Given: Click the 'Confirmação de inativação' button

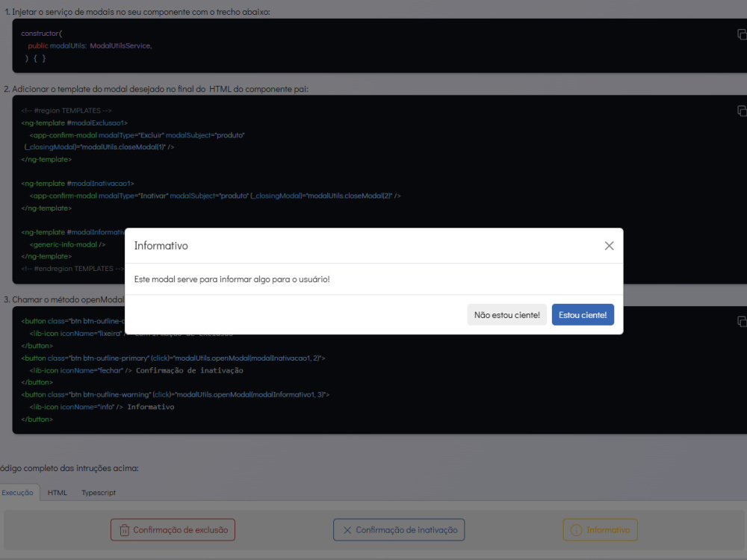Looking at the screenshot, I should coord(399,529).
